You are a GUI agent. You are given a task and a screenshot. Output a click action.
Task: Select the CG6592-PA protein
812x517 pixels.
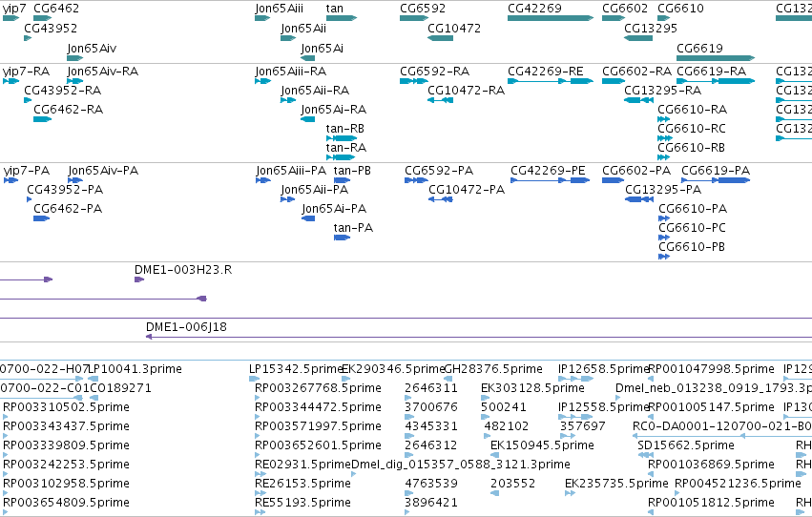[x=416, y=180]
